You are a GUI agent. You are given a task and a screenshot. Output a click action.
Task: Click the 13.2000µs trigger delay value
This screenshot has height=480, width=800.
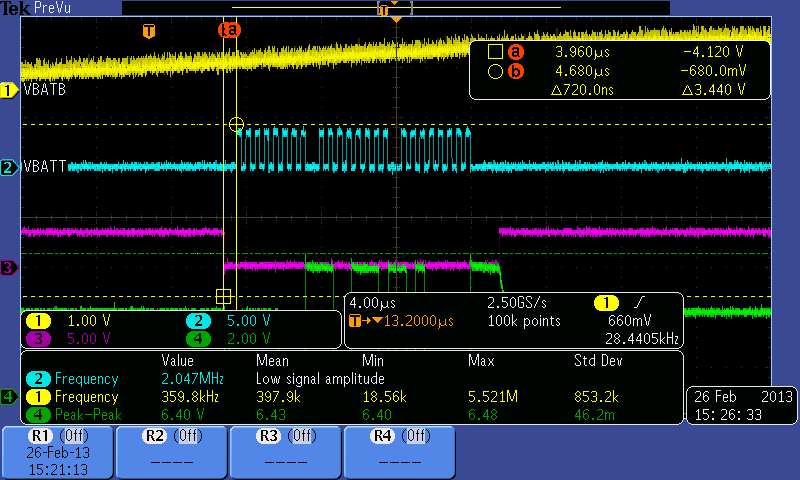(418, 321)
